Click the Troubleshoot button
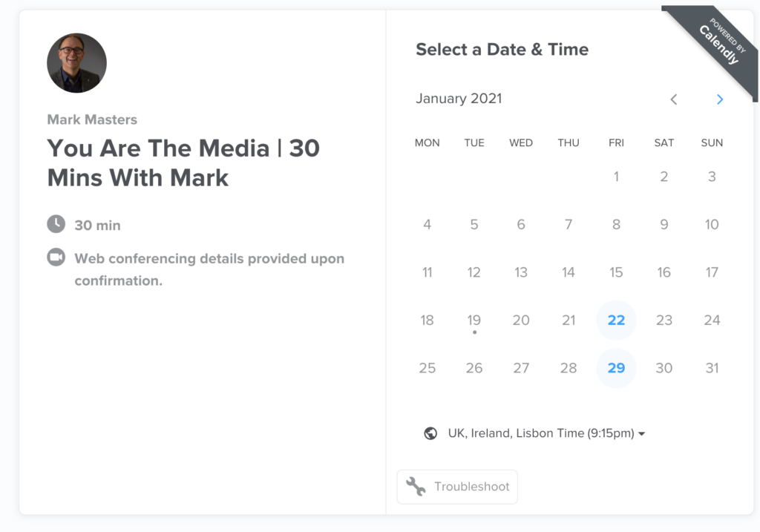 [x=457, y=487]
